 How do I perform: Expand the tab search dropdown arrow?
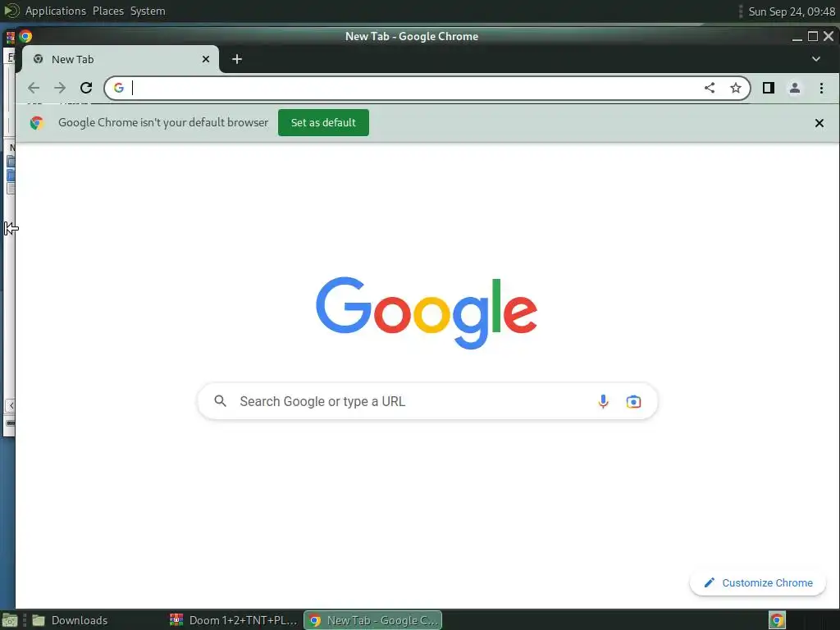pos(816,59)
